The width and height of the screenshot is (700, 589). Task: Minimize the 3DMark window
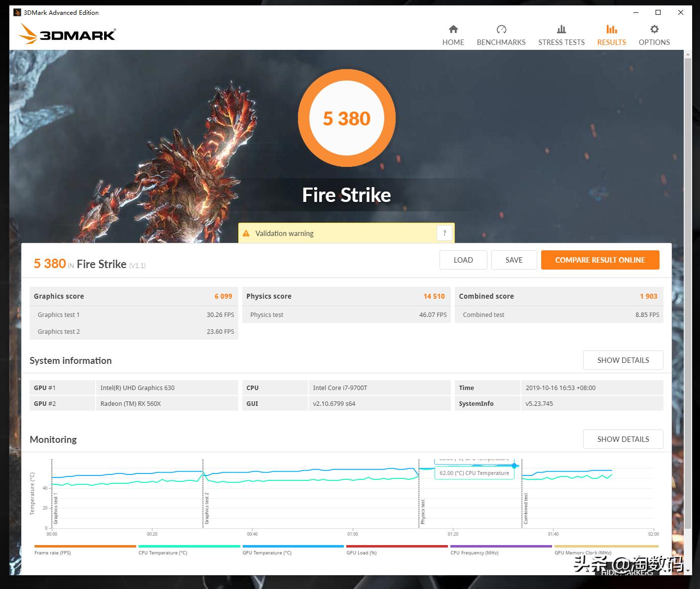[635, 12]
